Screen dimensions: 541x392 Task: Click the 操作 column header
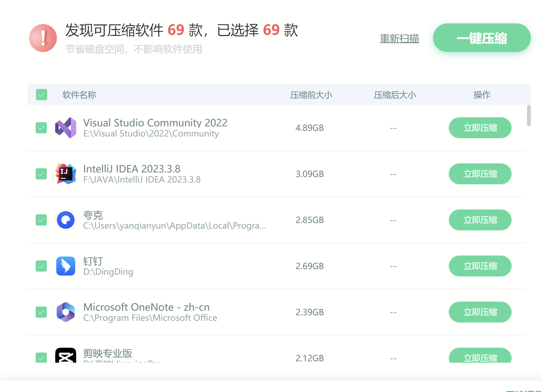(482, 95)
